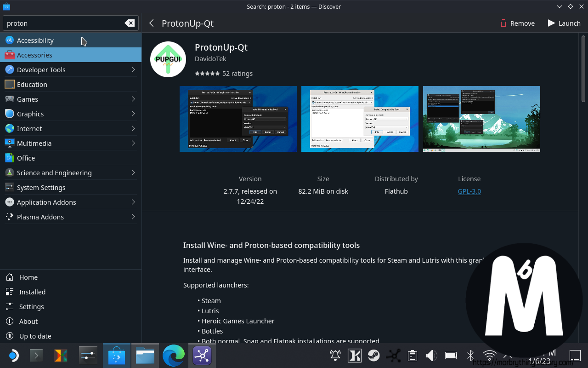Image resolution: width=588 pixels, height=368 pixels.
Task: Click the Games controller icon
Action: click(9, 99)
